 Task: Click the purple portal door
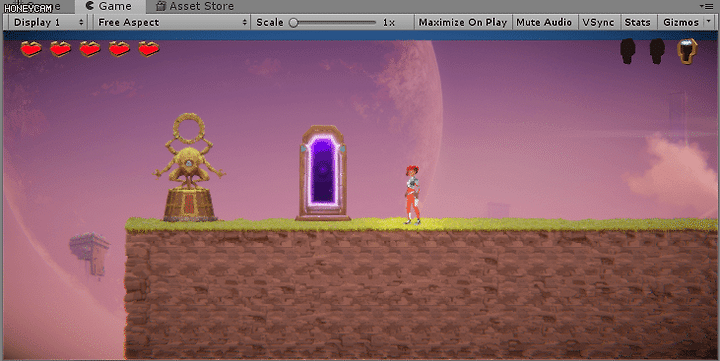click(323, 173)
